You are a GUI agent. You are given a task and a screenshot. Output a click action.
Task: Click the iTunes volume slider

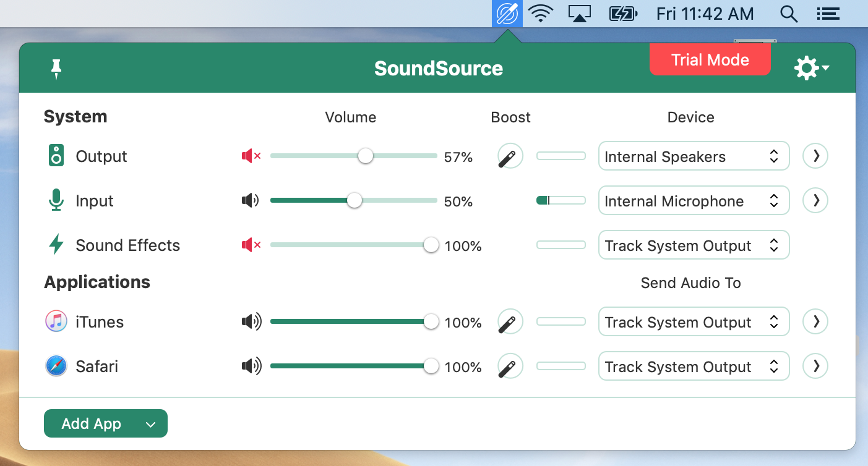click(x=355, y=322)
